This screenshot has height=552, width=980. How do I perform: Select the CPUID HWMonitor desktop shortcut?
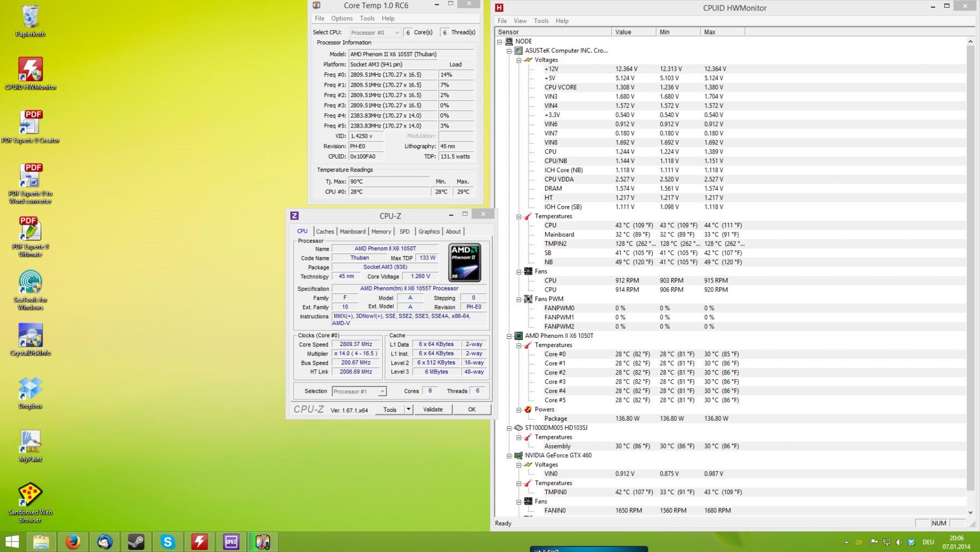(x=30, y=74)
